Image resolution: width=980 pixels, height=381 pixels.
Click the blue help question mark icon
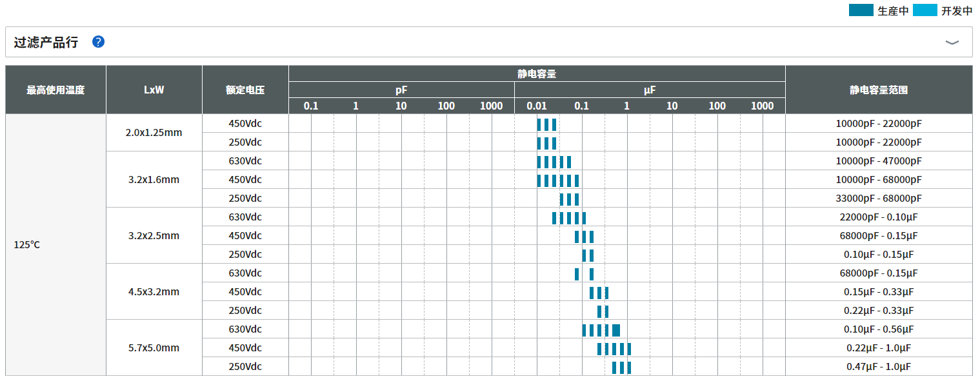[98, 42]
